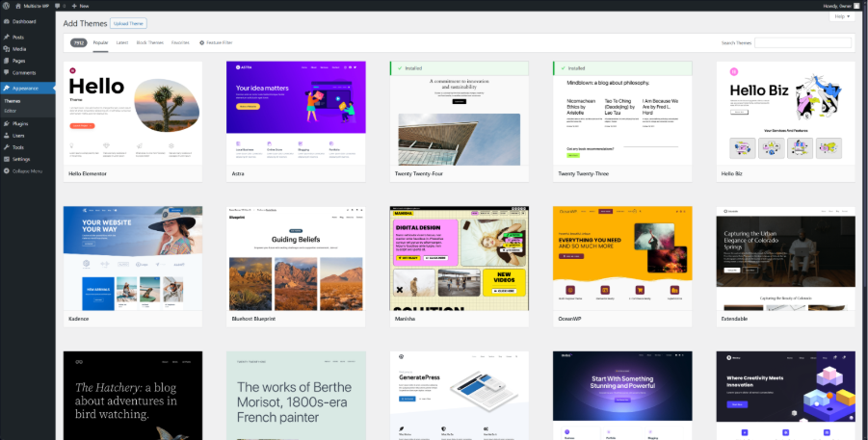868x440 pixels.
Task: Click the Search Themes input field
Action: point(802,42)
